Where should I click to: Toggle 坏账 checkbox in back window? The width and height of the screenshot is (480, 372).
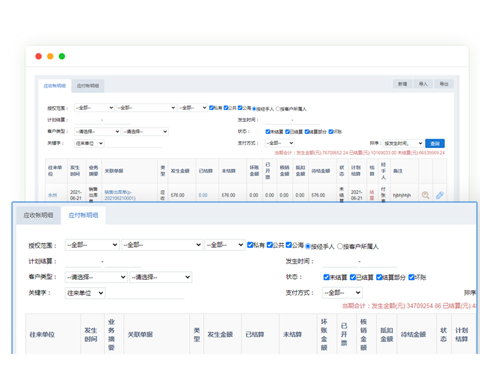331,132
